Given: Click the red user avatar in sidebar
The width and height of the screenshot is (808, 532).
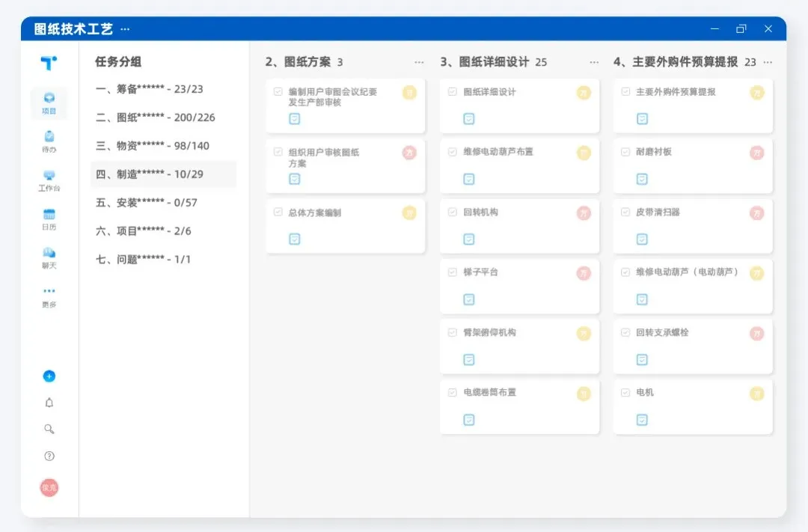Looking at the screenshot, I should (x=49, y=488).
